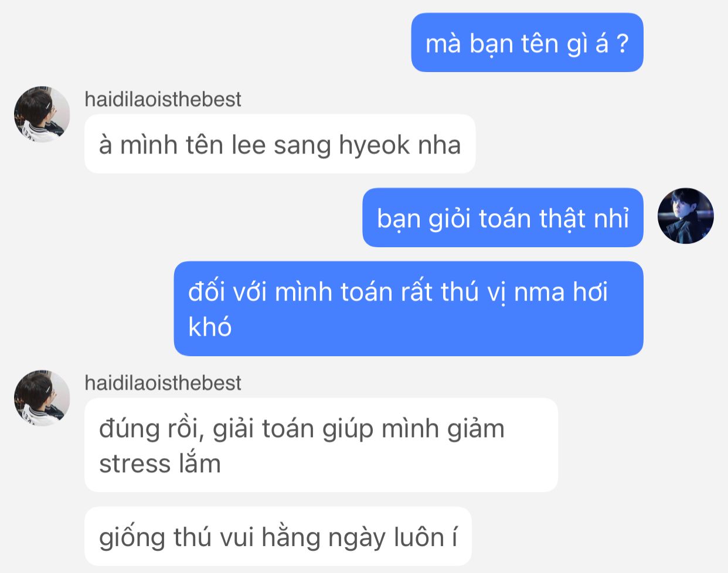This screenshot has height=573, width=728.
Task: Tap the 'bạn giỏi toán thật nhỉ' message
Action: (503, 217)
